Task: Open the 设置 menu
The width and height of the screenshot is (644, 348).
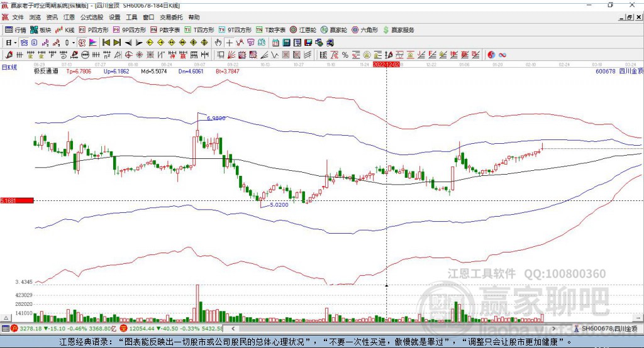Action: [114, 17]
